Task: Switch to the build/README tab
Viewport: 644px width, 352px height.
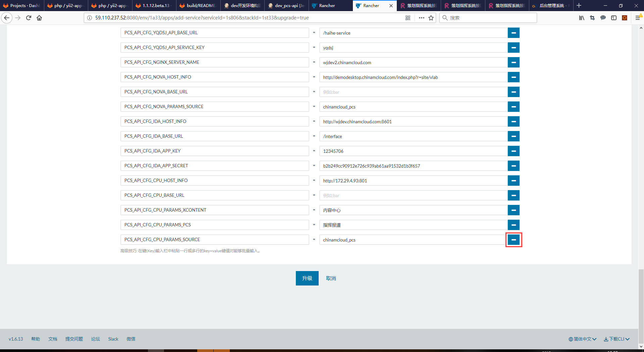Action: coord(199,6)
